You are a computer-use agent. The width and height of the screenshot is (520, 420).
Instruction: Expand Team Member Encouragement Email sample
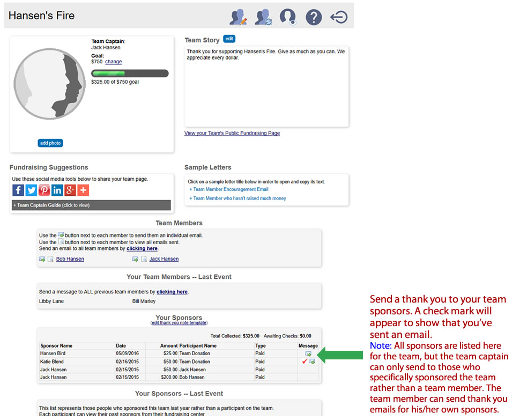coord(229,189)
